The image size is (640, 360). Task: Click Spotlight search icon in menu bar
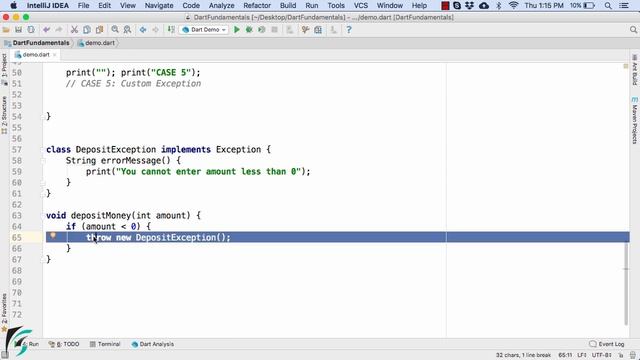tap(608, 5)
